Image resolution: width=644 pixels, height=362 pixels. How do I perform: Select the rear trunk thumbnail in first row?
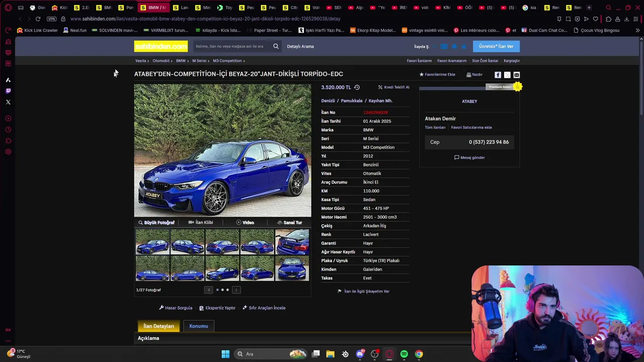(x=292, y=242)
